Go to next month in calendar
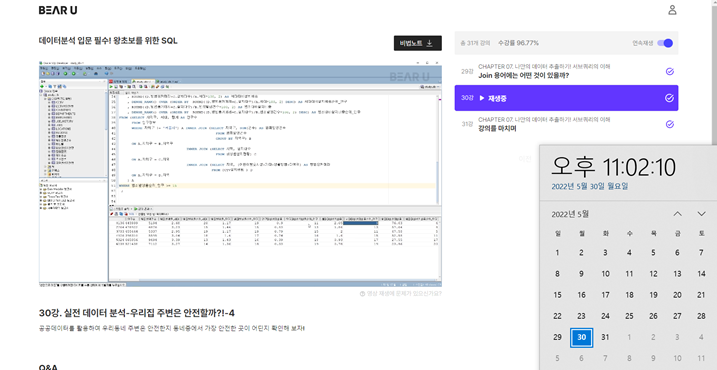This screenshot has width=717, height=370. 701,214
